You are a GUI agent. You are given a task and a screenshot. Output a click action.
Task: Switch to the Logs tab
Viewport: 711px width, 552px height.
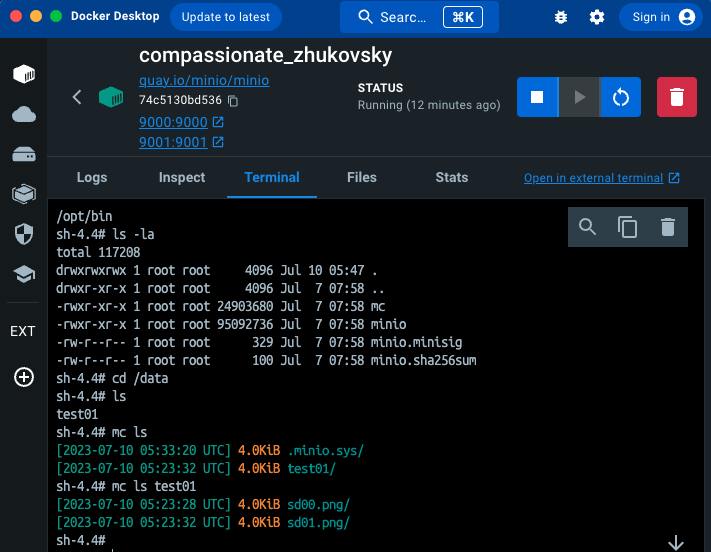tap(92, 177)
